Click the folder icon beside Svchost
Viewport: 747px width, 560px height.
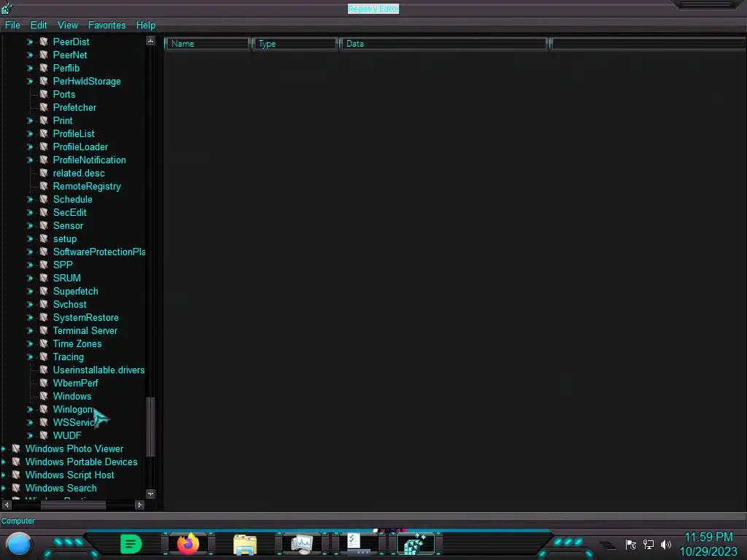tap(44, 304)
